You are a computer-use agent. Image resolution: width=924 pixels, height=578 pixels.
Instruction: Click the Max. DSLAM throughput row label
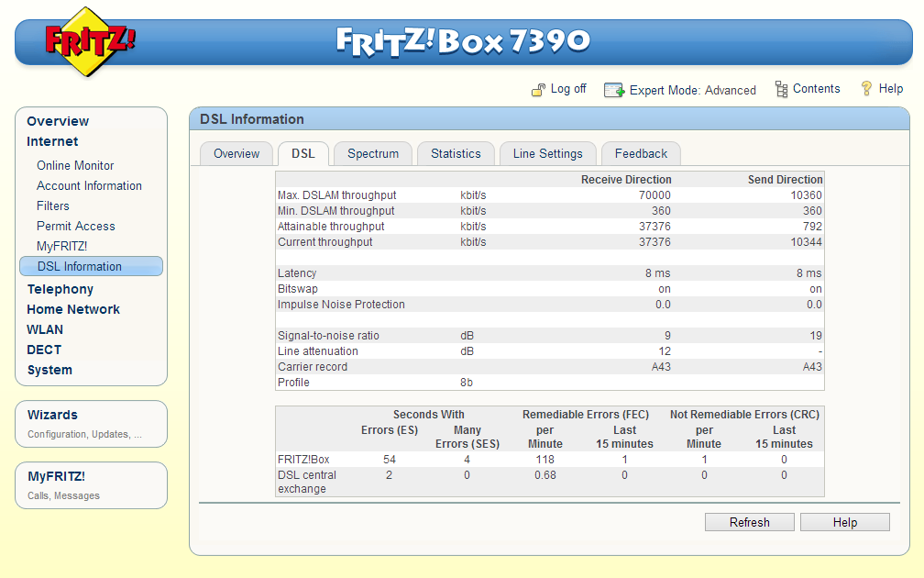pos(336,195)
